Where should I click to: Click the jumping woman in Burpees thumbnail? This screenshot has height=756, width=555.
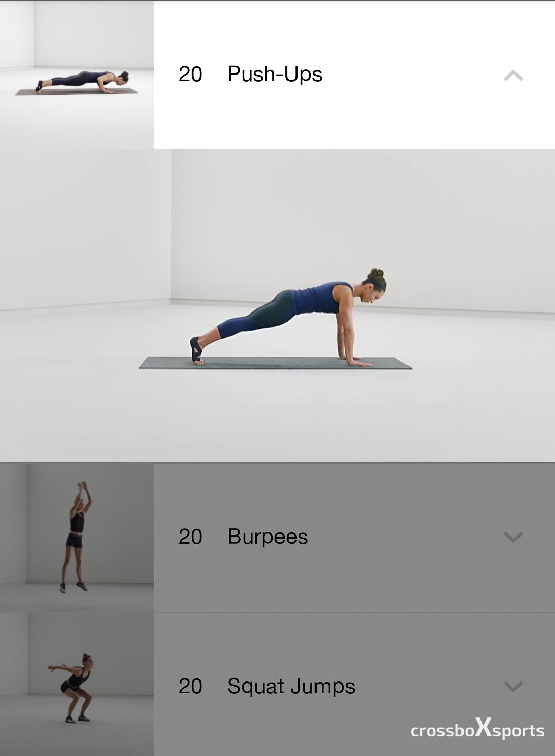click(77, 537)
